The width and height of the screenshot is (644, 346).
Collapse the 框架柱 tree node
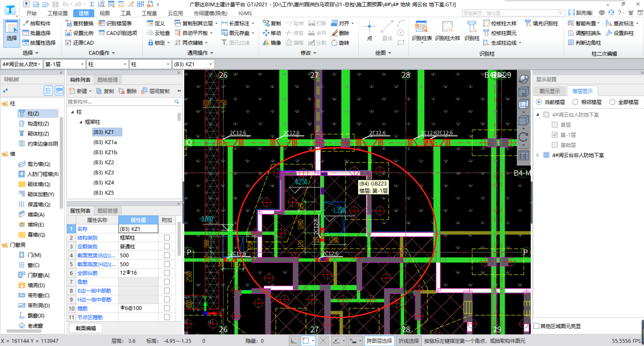pos(81,122)
